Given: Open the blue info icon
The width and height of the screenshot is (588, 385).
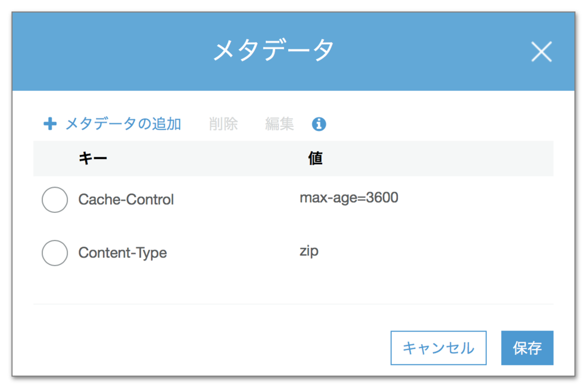Looking at the screenshot, I should (x=319, y=124).
